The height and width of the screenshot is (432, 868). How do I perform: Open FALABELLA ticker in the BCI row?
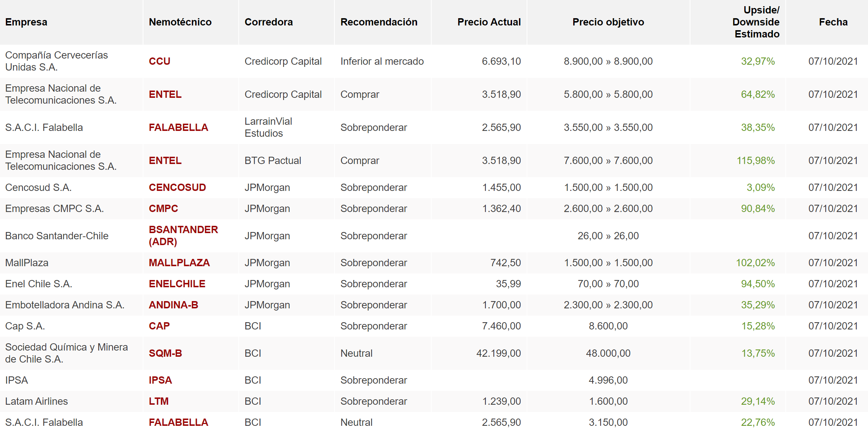pyautogui.click(x=178, y=422)
